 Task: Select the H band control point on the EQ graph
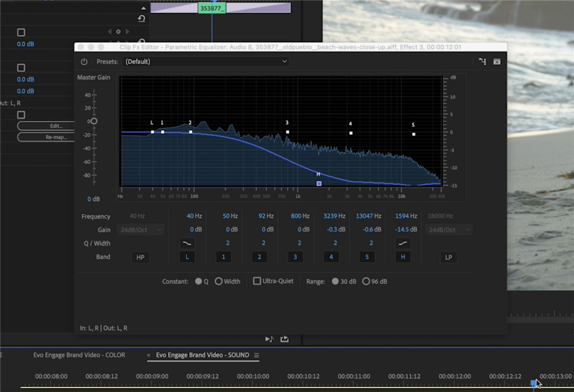point(319,183)
